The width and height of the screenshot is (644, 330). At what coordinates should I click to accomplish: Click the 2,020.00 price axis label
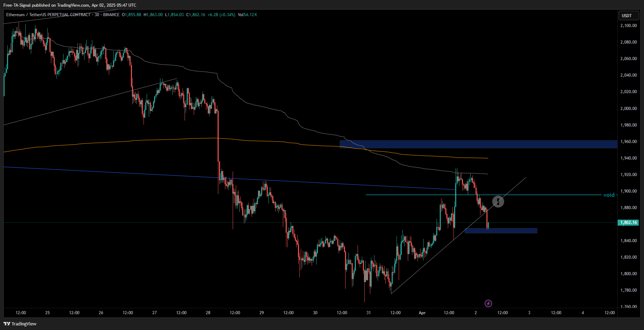629,92
